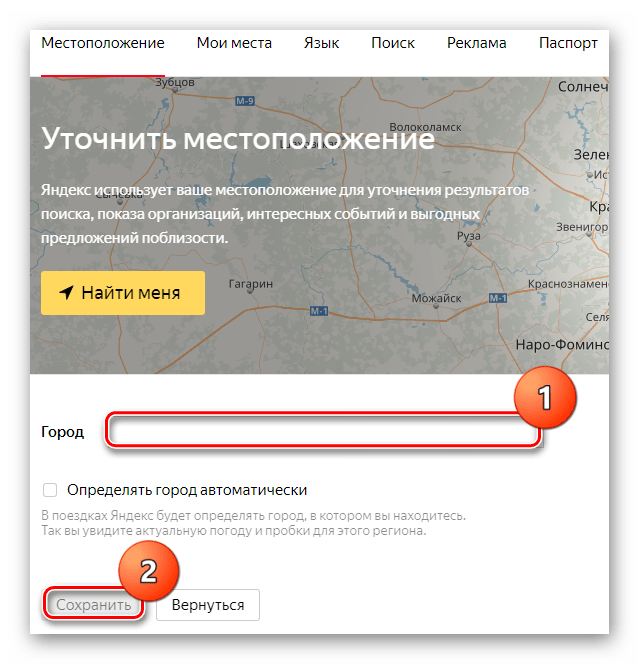Click the Руза city marker on map

pos(469,244)
